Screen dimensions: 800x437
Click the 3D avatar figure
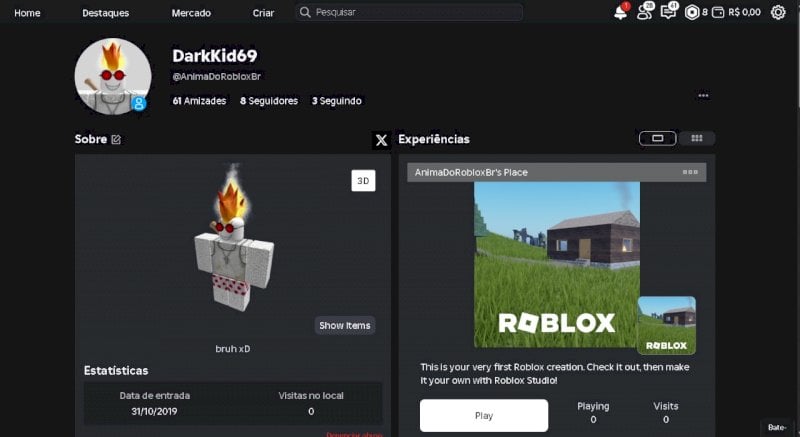click(234, 238)
